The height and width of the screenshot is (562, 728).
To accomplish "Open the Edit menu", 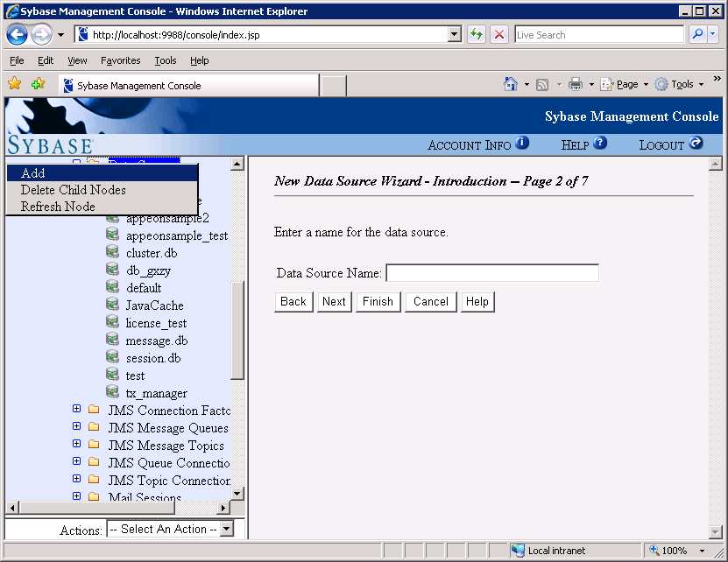I will (x=46, y=60).
